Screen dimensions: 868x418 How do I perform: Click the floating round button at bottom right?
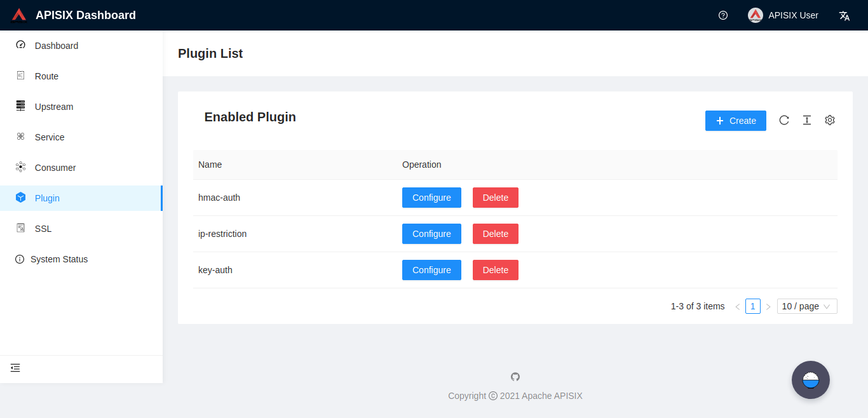(x=810, y=379)
